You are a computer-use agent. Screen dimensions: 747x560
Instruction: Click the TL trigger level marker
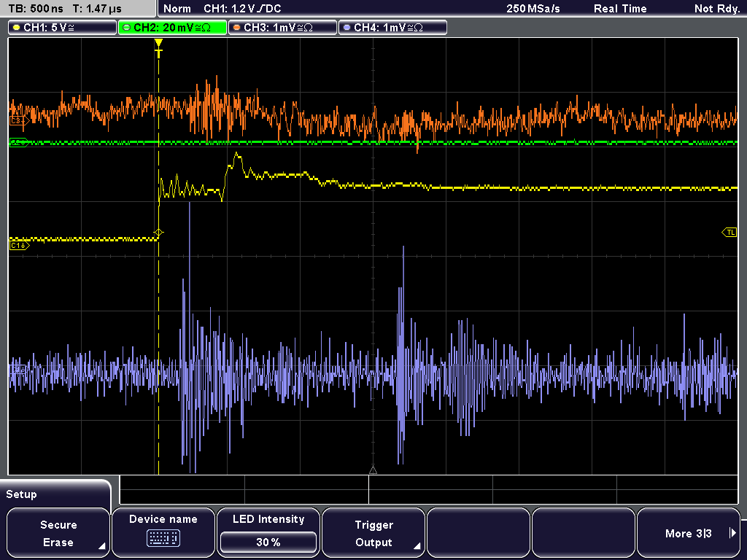729,233
